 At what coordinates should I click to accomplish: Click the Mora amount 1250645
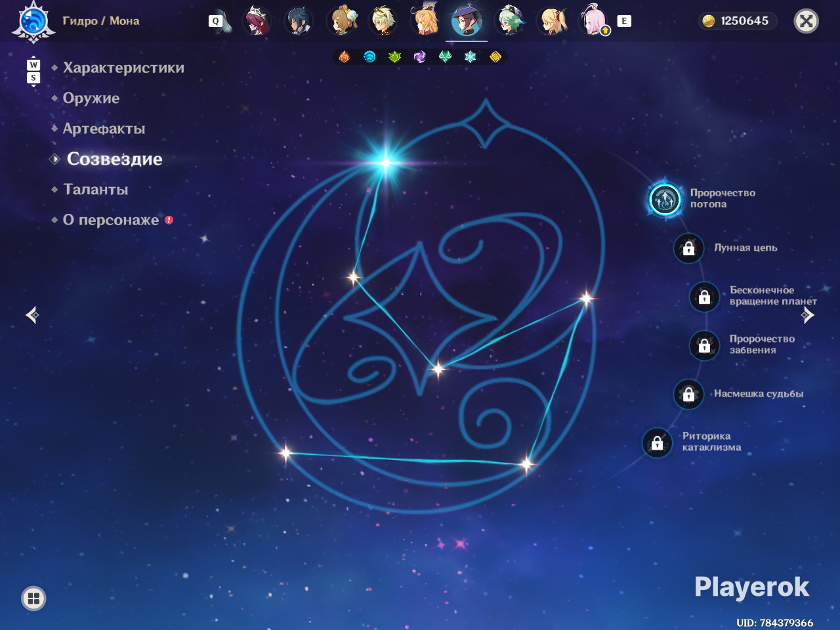744,21
